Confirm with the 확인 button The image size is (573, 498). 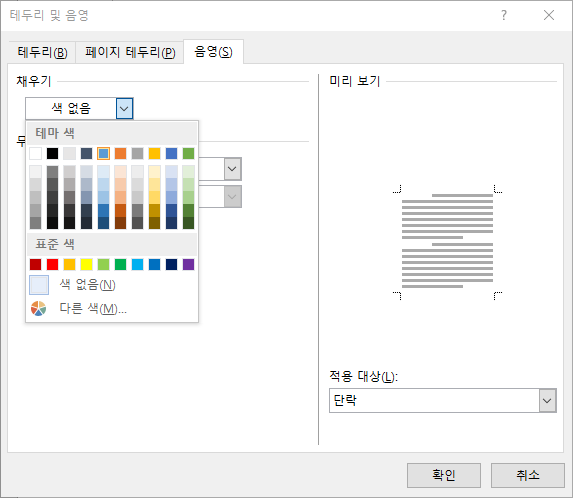(444, 475)
